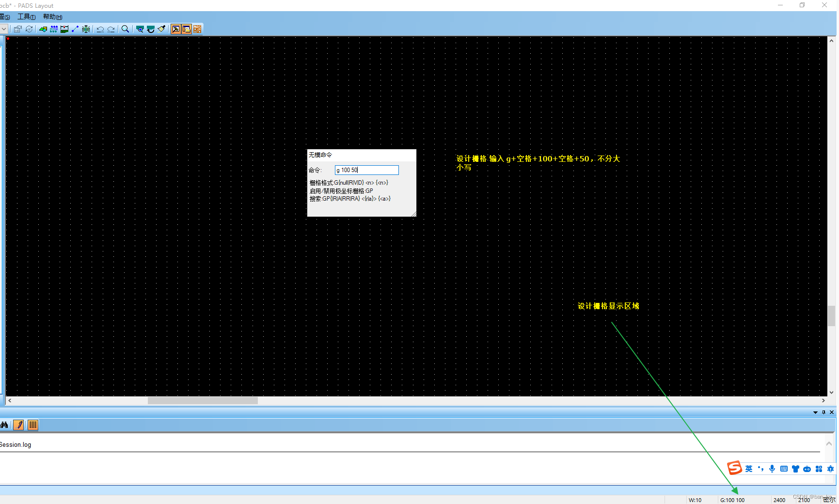Toggle the Project Explorer icon
The width and height of the screenshot is (839, 504).
187,29
